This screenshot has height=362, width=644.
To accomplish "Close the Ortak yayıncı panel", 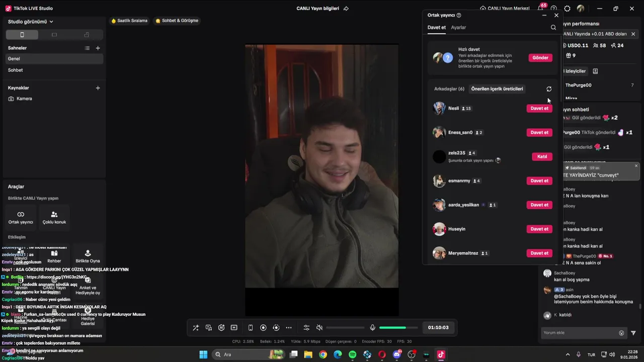I will [x=556, y=16].
